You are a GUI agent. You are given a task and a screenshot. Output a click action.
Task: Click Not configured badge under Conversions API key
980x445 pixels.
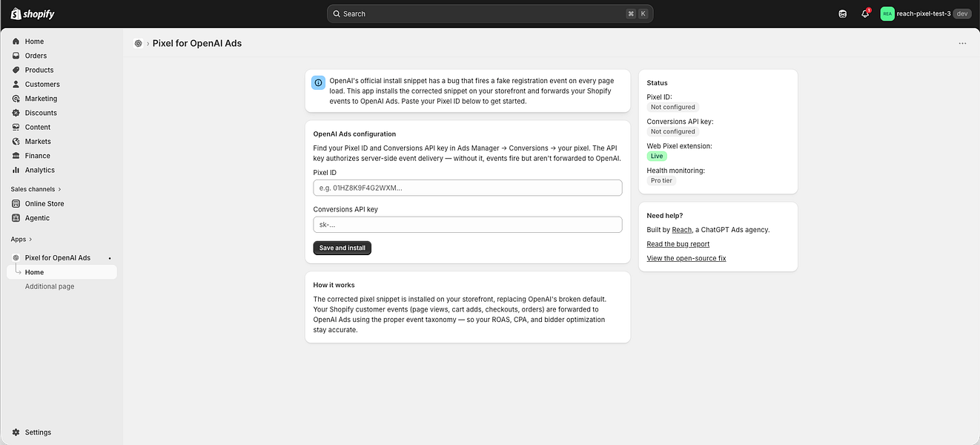pyautogui.click(x=673, y=132)
